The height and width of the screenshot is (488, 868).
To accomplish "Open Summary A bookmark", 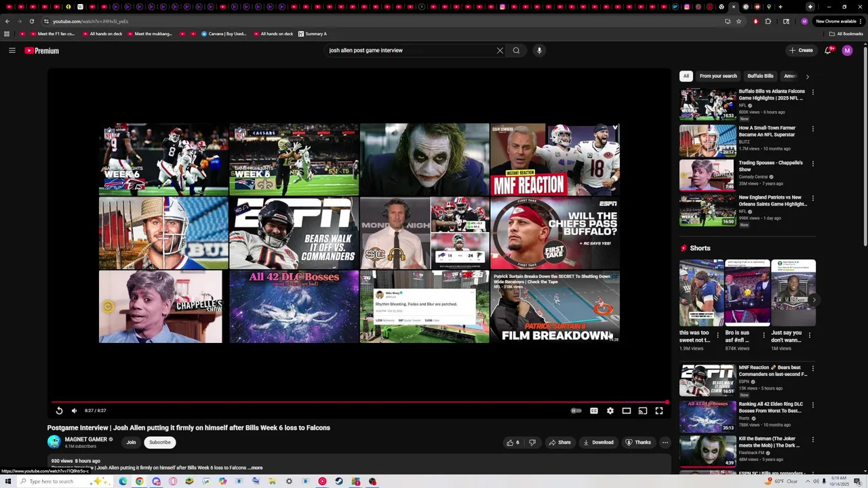I will pyautogui.click(x=312, y=34).
